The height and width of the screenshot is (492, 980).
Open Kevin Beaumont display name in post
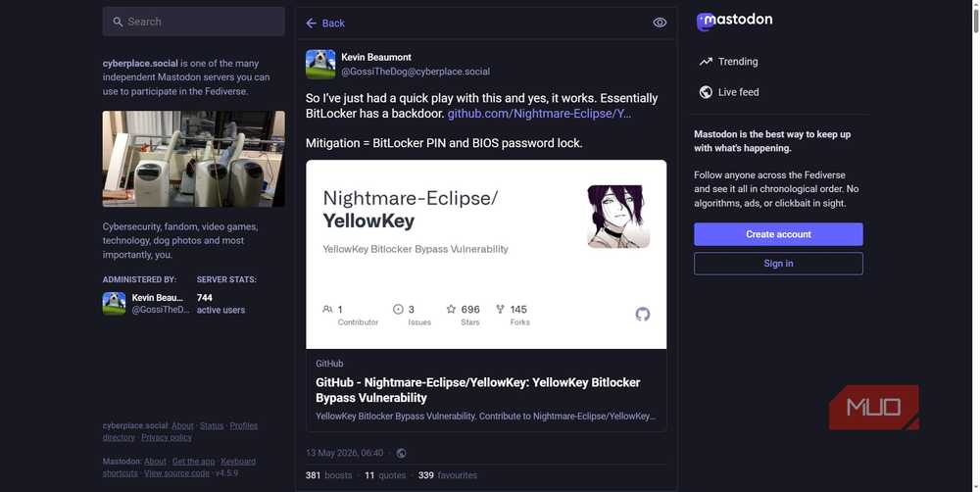376,57
